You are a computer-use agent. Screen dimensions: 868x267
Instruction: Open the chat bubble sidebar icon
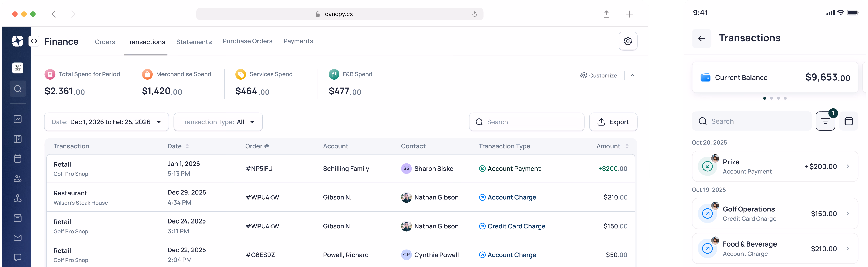(x=17, y=258)
